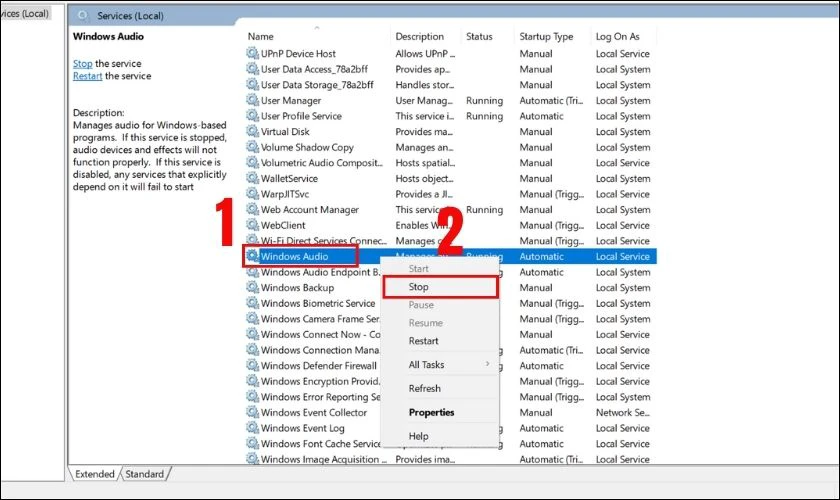Click the gear icon beside WebClient
This screenshot has width=840, height=500.
[x=252, y=225]
